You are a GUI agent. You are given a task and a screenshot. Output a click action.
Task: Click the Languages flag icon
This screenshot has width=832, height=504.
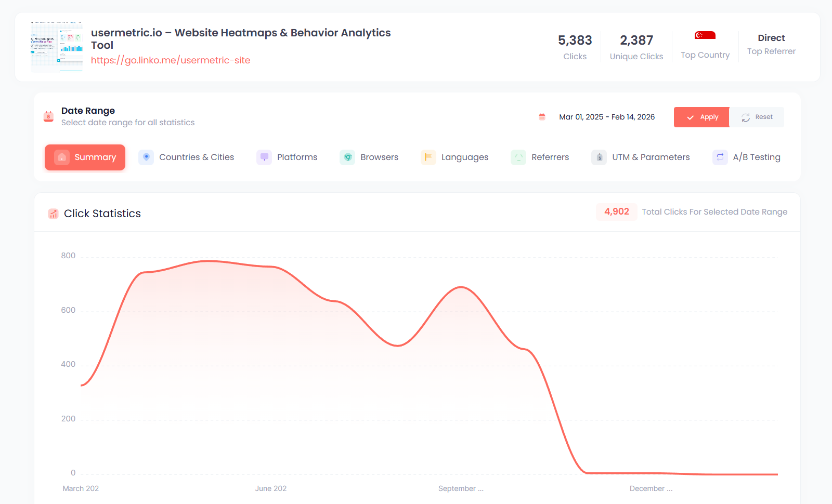(x=428, y=157)
